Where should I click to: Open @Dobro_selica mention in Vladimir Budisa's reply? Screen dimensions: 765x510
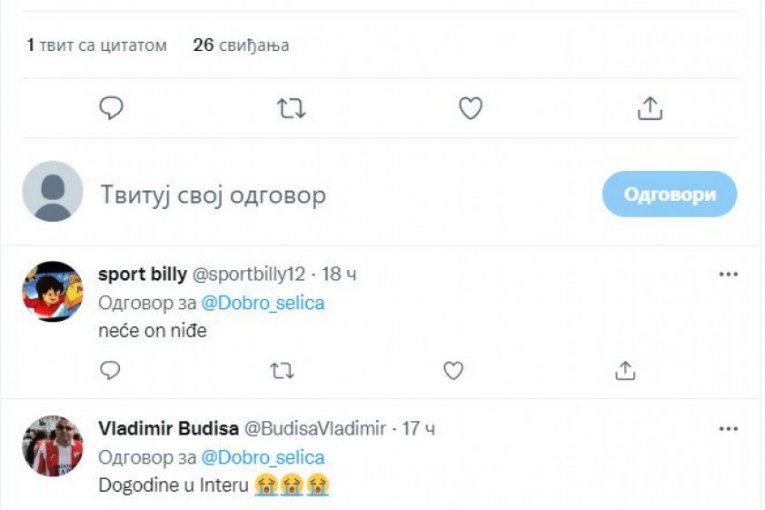263,457
